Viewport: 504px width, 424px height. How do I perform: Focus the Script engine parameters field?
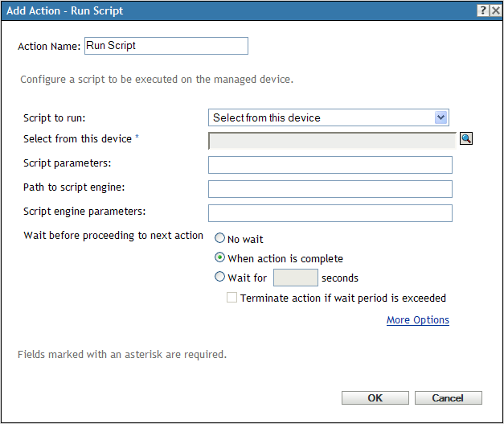[330, 213]
